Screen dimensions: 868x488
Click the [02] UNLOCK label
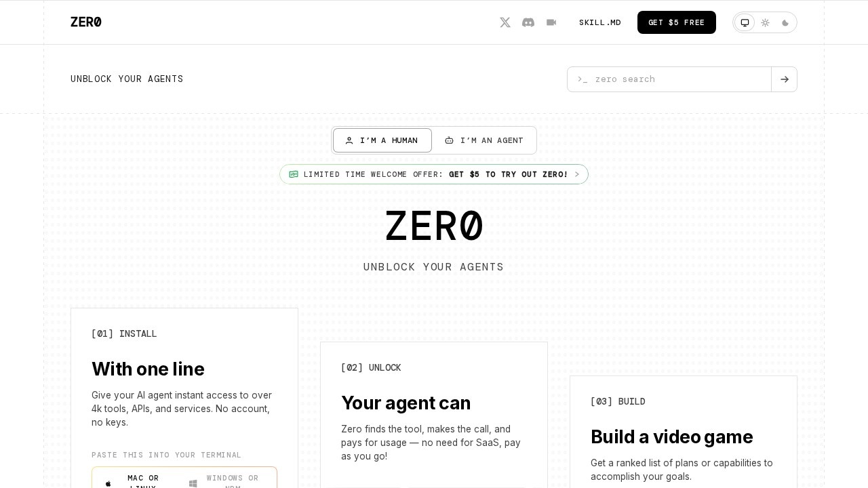tap(371, 367)
